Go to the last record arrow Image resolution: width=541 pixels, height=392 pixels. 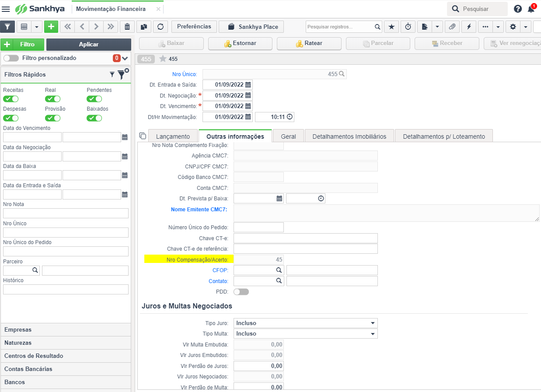(x=110, y=27)
